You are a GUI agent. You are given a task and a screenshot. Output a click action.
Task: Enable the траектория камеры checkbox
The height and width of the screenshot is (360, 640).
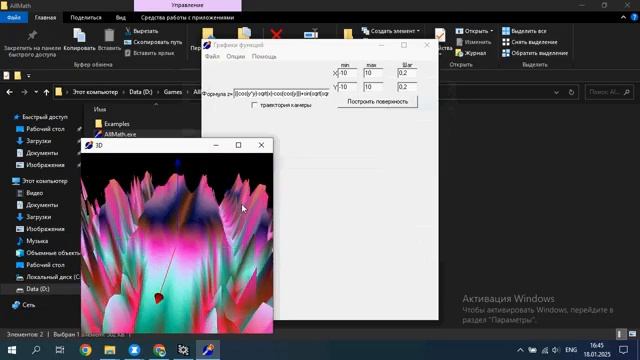pos(255,105)
